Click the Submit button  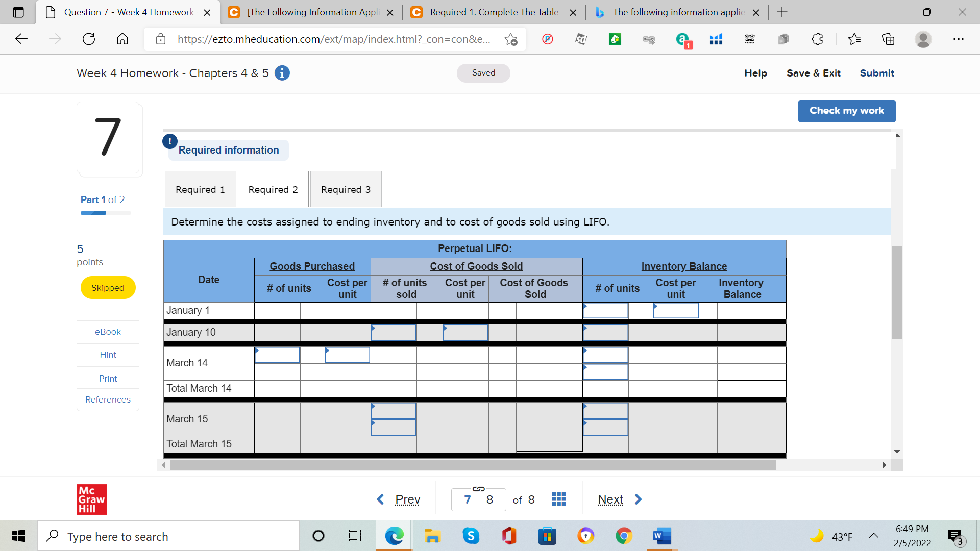pos(876,73)
